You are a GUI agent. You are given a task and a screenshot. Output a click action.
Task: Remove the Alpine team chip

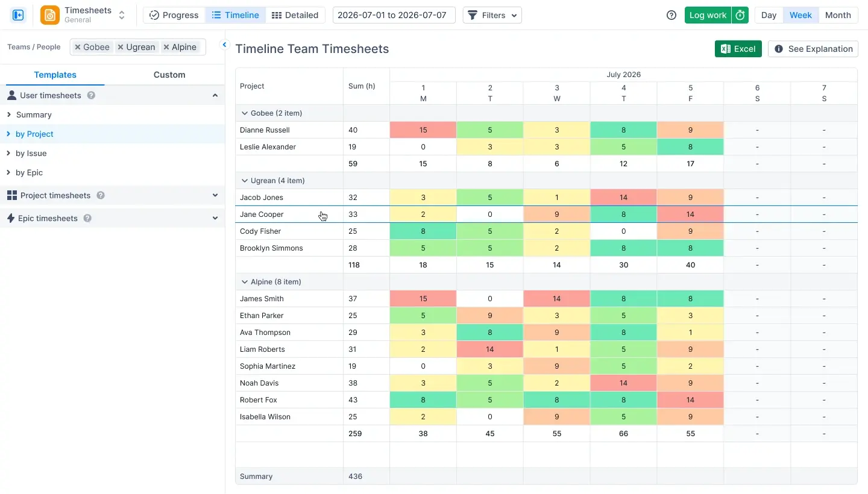click(x=166, y=47)
